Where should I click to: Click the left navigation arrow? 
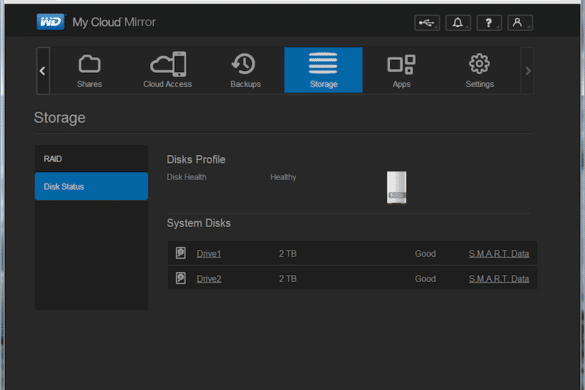click(43, 71)
